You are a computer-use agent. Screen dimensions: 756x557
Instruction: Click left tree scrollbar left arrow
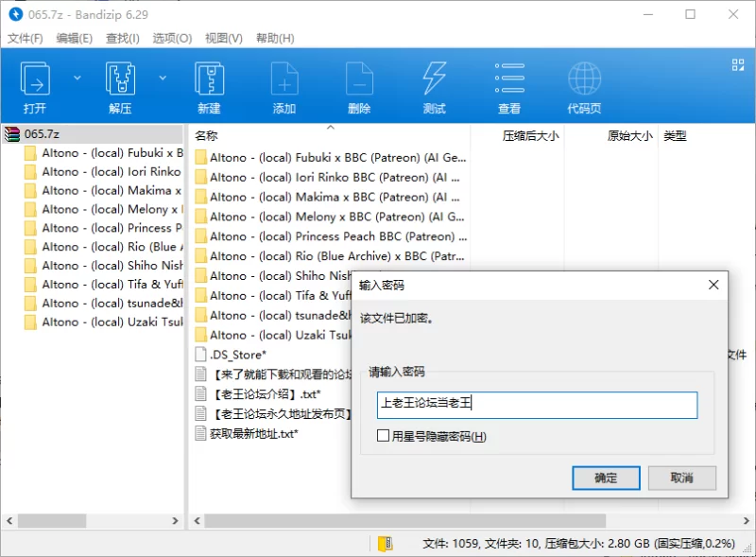9,521
